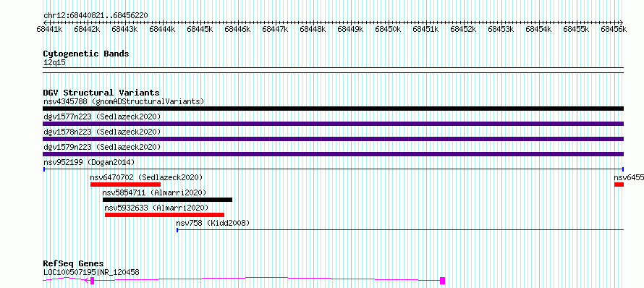
Task: Click the nsv952199 (Dogan2014) label
Action: coord(89,162)
